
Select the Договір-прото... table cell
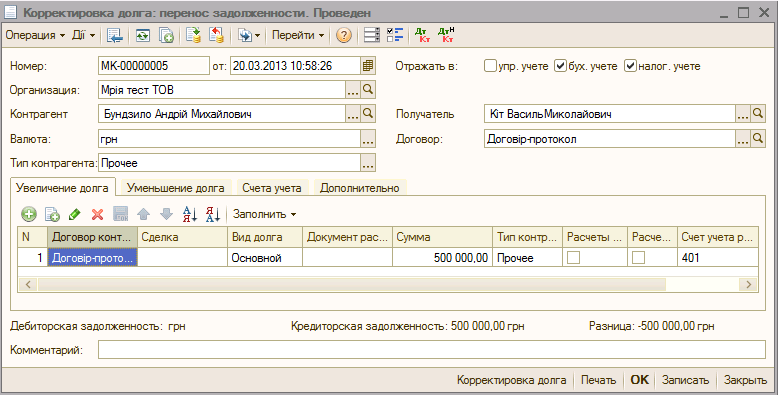point(93,258)
